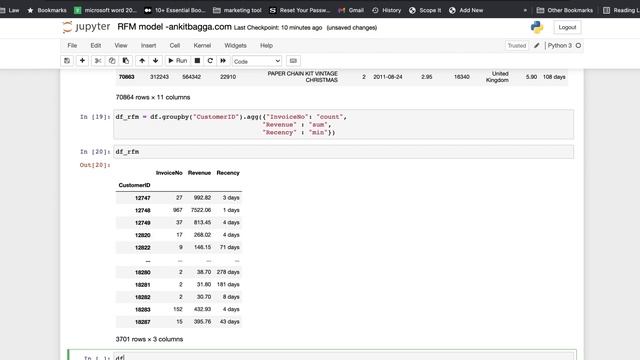Open the Bookmarks star folder

point(47,10)
